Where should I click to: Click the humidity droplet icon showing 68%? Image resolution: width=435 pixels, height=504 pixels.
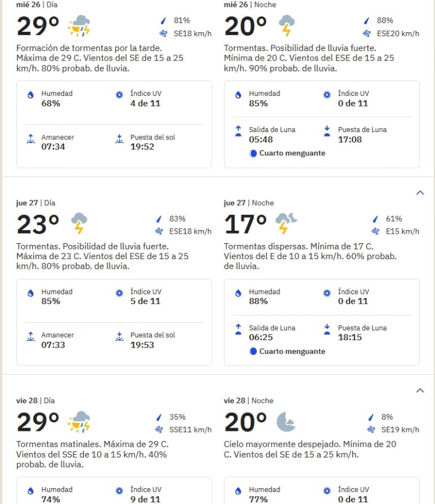pyautogui.click(x=31, y=95)
